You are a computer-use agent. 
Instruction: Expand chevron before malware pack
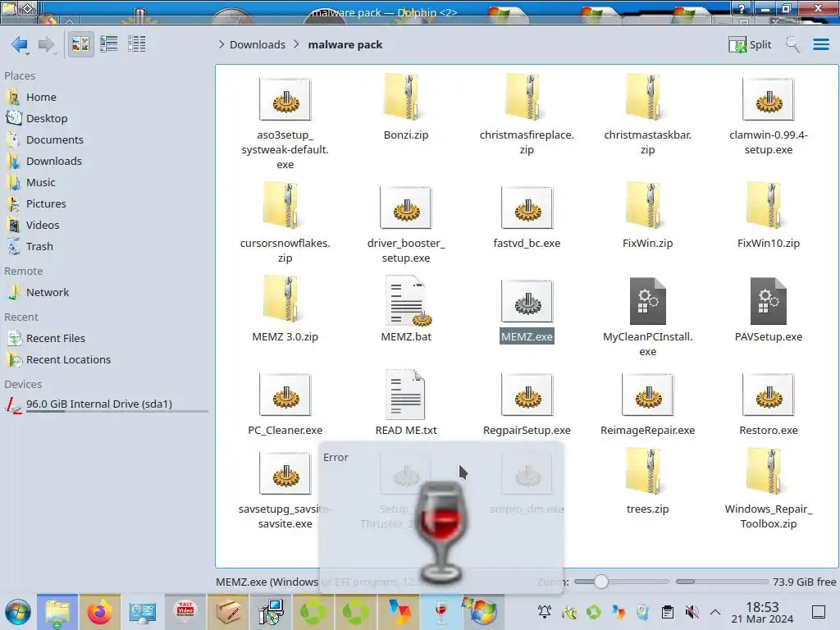click(x=297, y=44)
